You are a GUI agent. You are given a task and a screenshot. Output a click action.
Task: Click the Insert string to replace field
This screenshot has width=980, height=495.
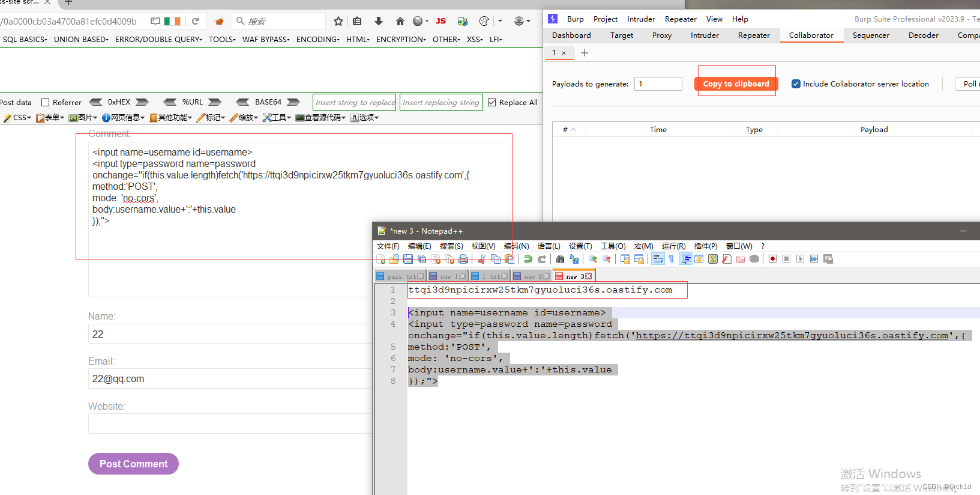[x=355, y=103]
